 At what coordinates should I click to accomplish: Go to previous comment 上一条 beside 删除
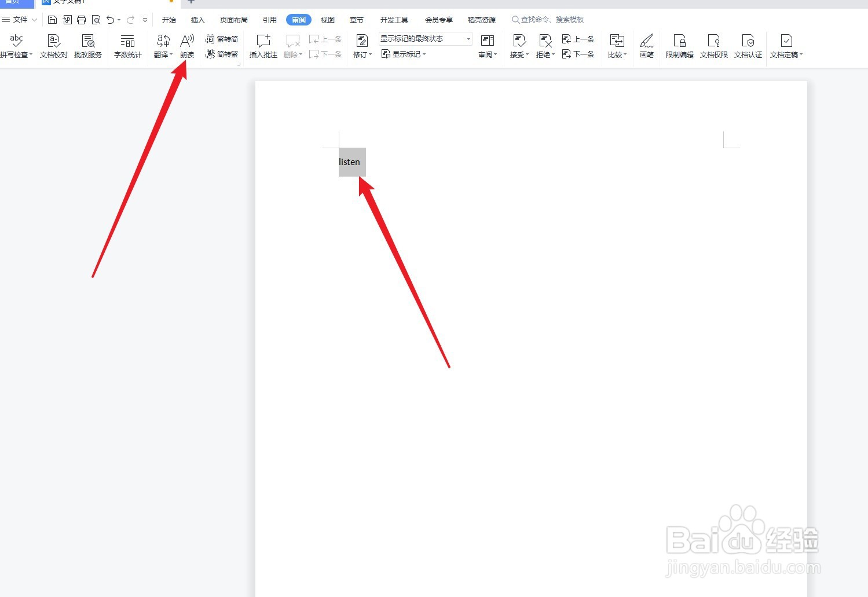(x=325, y=39)
